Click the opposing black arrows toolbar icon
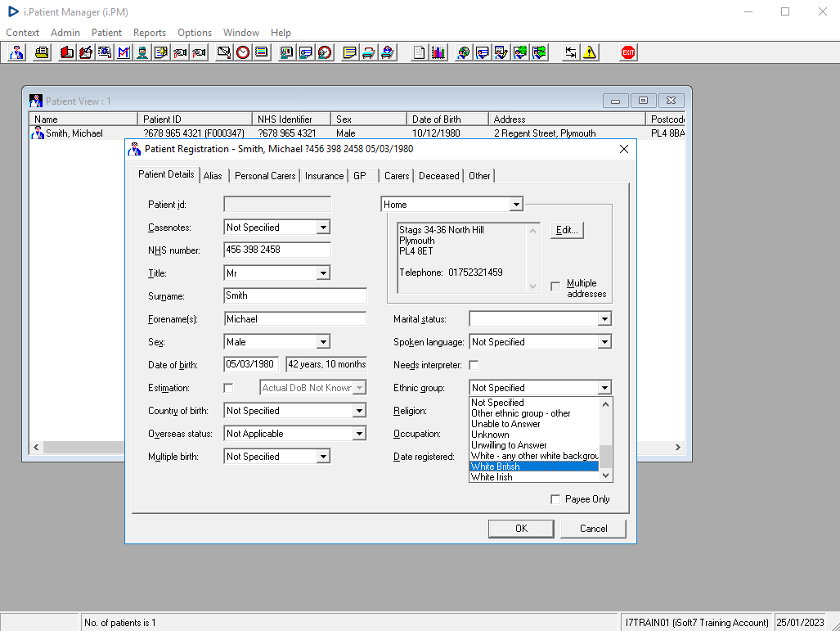The height and width of the screenshot is (631, 840). (571, 52)
